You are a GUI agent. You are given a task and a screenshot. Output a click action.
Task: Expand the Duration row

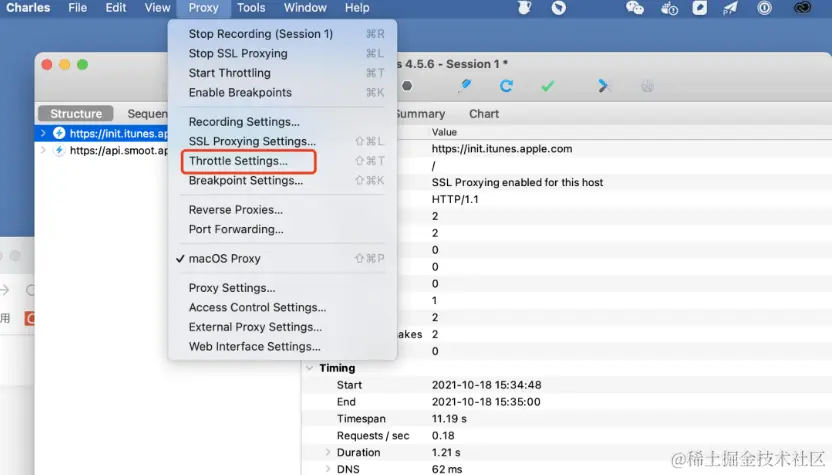(328, 452)
